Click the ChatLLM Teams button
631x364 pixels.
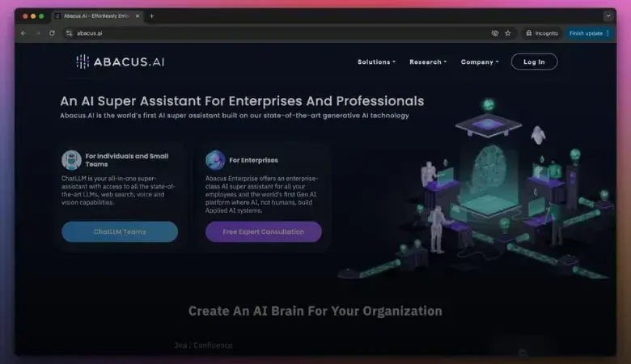point(120,232)
